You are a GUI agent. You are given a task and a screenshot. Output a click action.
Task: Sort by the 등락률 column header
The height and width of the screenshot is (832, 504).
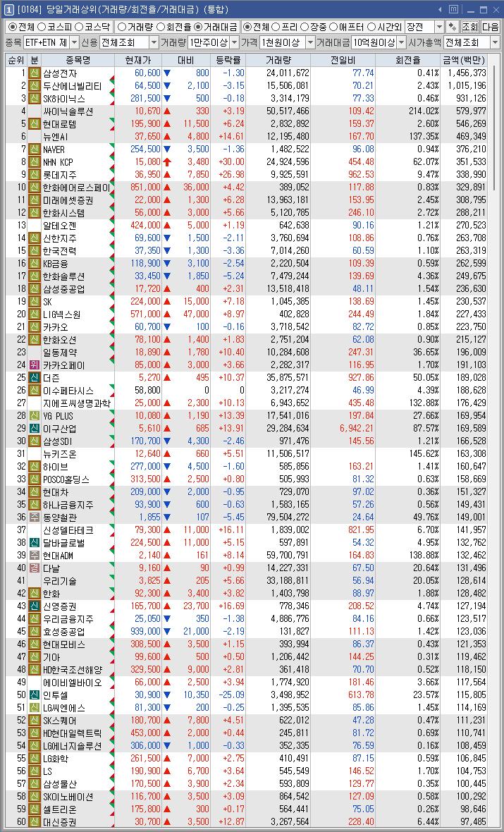click(228, 61)
